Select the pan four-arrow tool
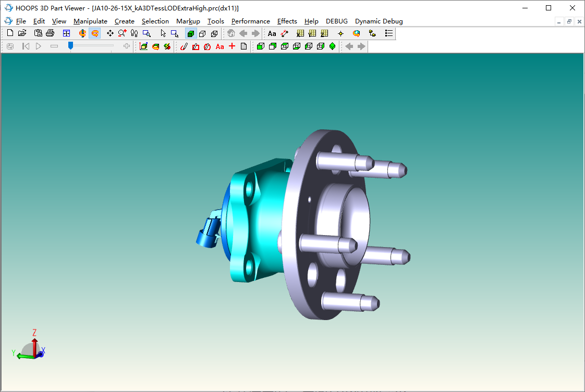 [x=110, y=33]
